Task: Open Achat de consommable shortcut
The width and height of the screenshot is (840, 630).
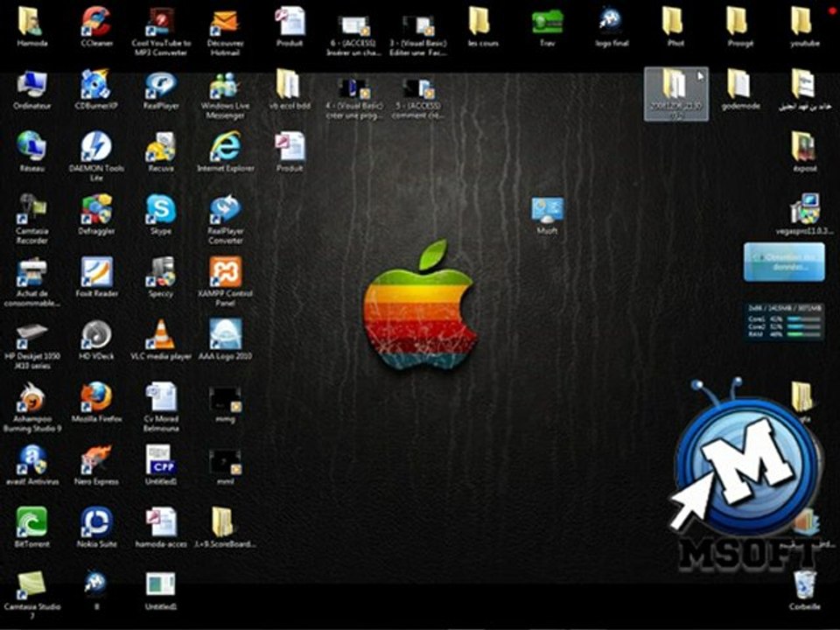Action: [x=32, y=282]
